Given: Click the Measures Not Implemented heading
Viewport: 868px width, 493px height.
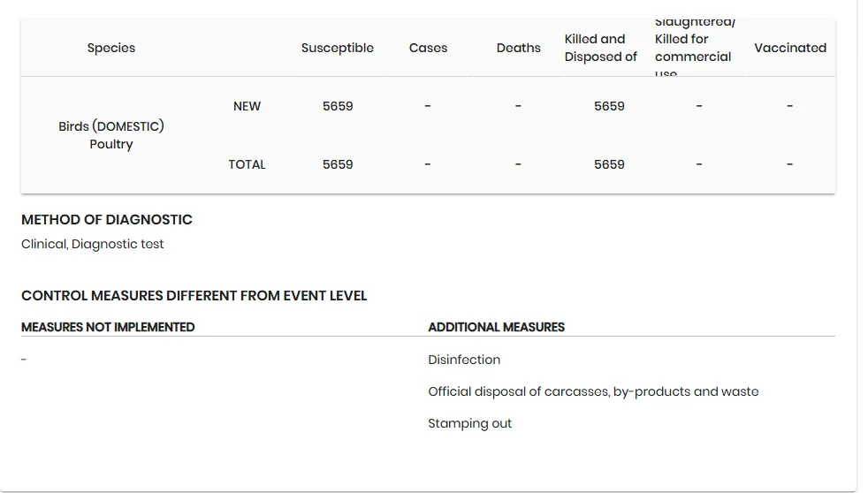Looking at the screenshot, I should click(108, 327).
